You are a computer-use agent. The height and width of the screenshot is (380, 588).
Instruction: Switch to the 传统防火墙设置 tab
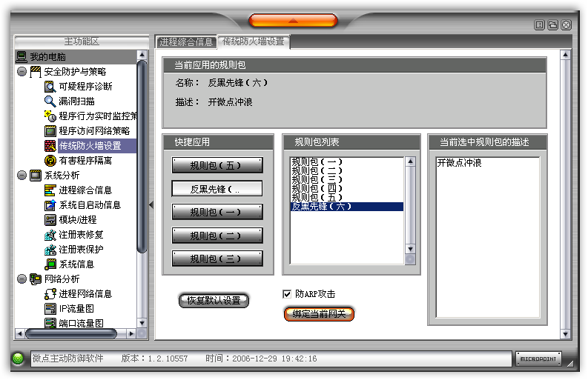[x=253, y=41]
